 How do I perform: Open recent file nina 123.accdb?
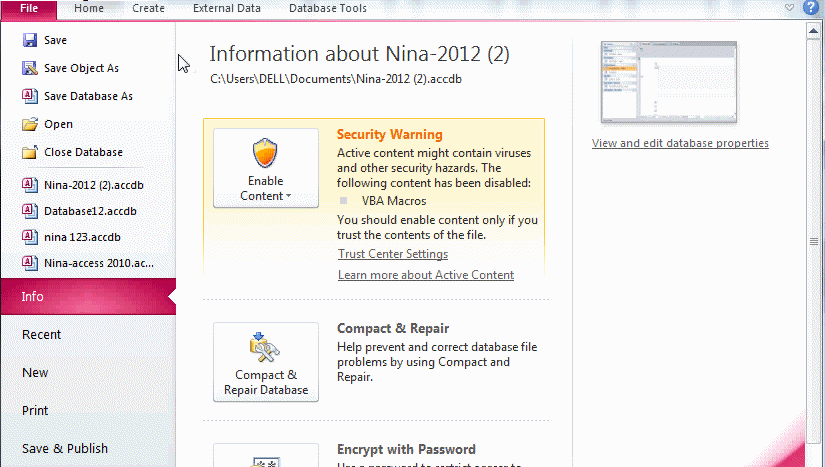click(81, 237)
